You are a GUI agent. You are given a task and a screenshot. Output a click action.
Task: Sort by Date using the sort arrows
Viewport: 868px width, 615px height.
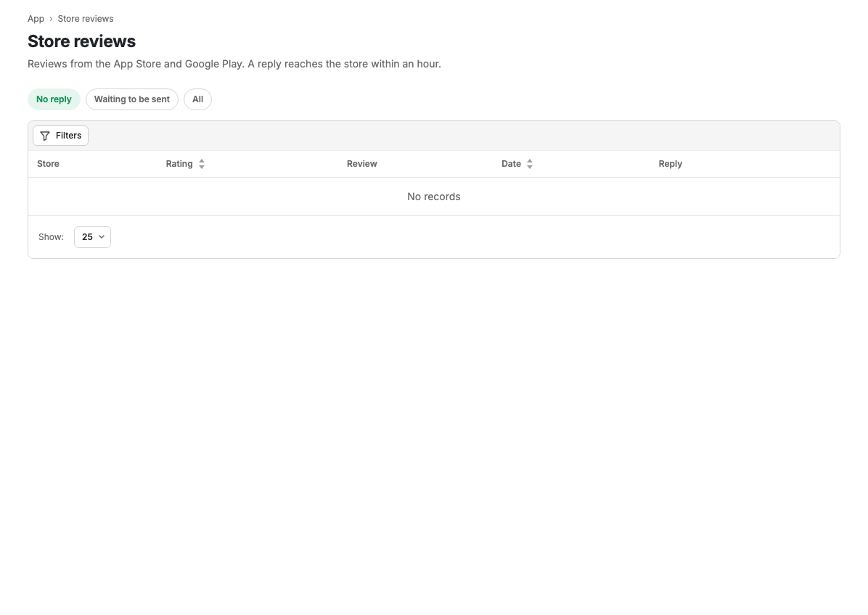point(530,164)
